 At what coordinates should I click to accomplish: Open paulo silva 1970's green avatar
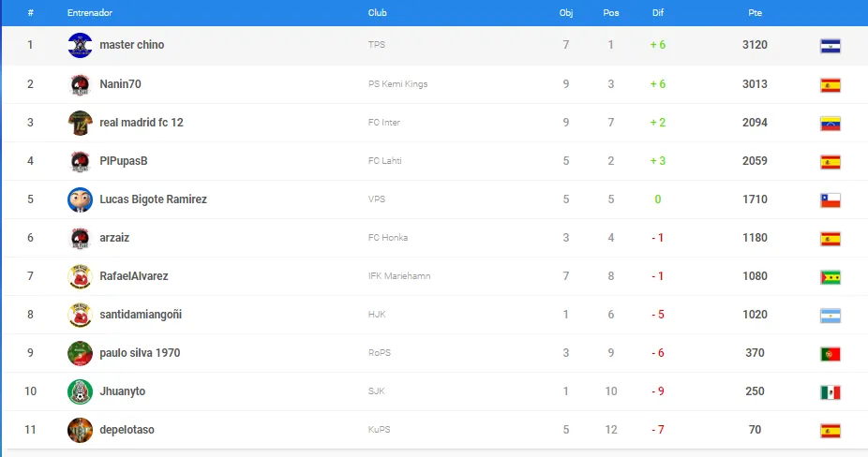pyautogui.click(x=80, y=354)
